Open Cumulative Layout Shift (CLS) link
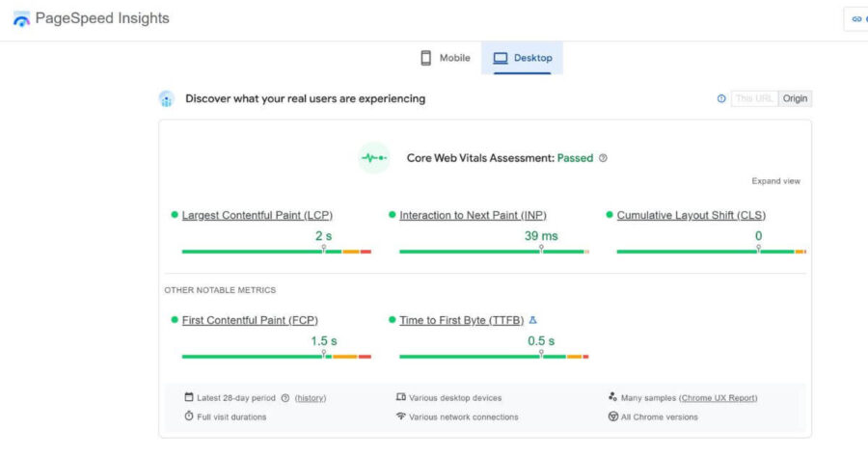The image size is (868, 456). click(692, 215)
